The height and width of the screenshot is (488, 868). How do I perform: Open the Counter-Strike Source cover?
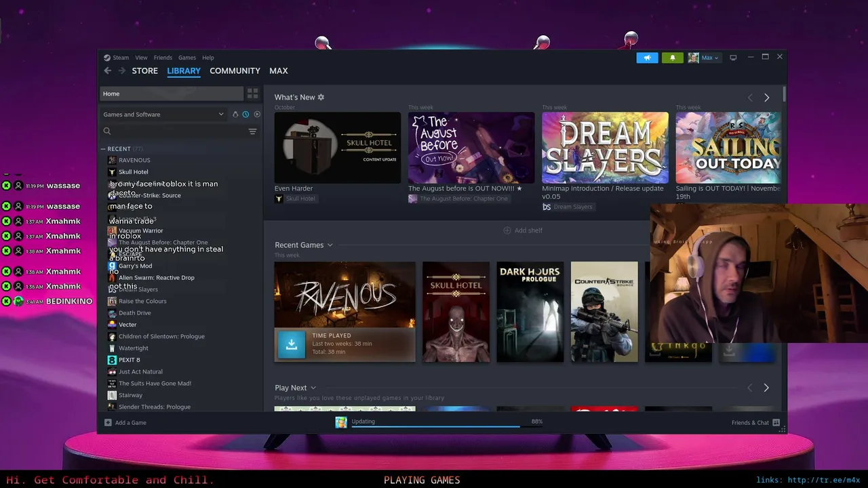pos(604,312)
